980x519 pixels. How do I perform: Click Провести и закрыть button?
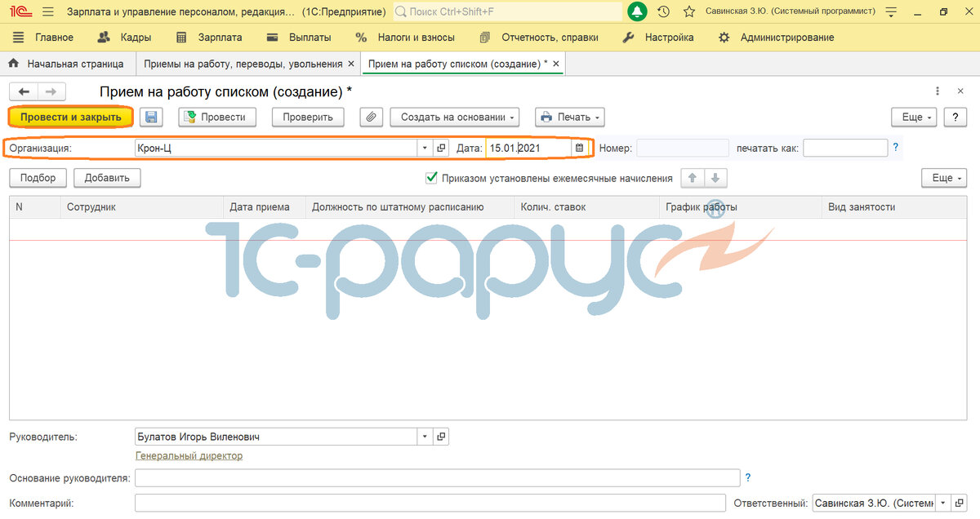point(71,118)
